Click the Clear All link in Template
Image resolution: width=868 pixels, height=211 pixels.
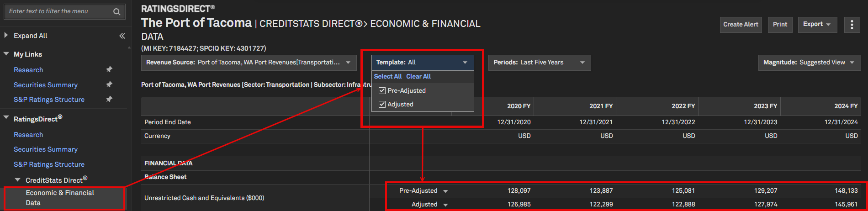418,77
